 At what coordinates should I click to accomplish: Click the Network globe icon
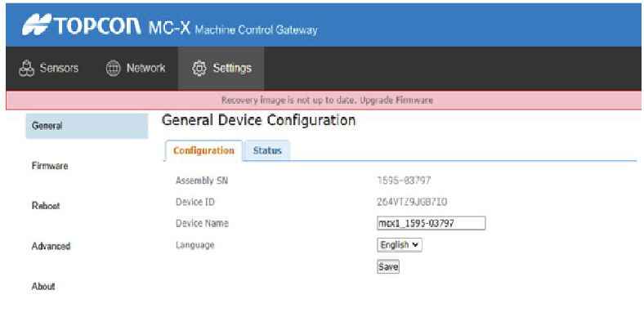click(114, 69)
